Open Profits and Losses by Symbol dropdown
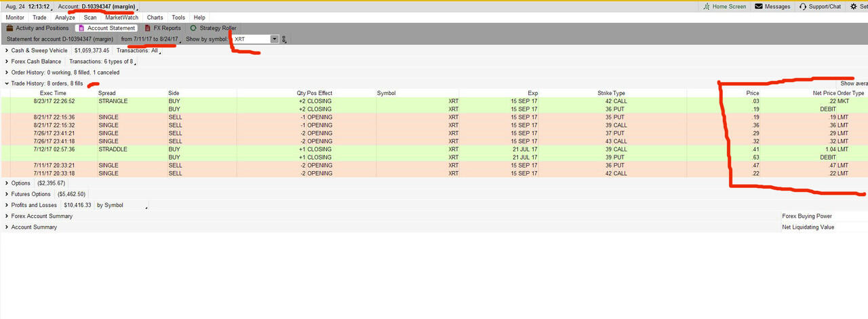 [x=121, y=205]
